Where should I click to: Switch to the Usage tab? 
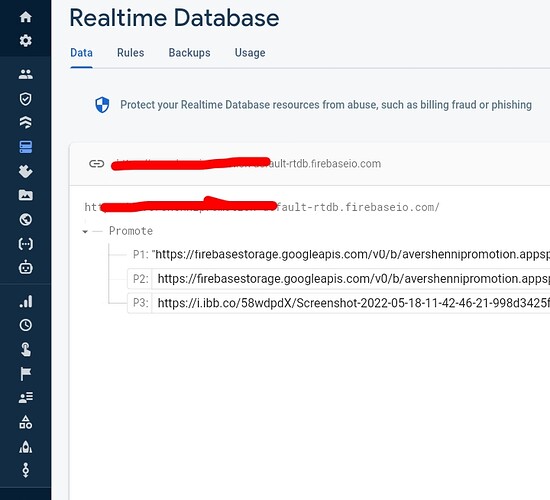(250, 53)
